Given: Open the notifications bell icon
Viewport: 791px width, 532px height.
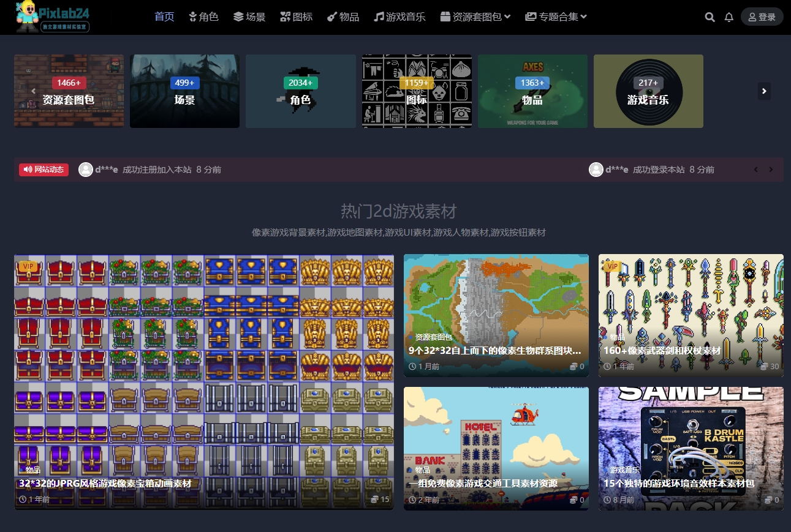Looking at the screenshot, I should coord(729,17).
